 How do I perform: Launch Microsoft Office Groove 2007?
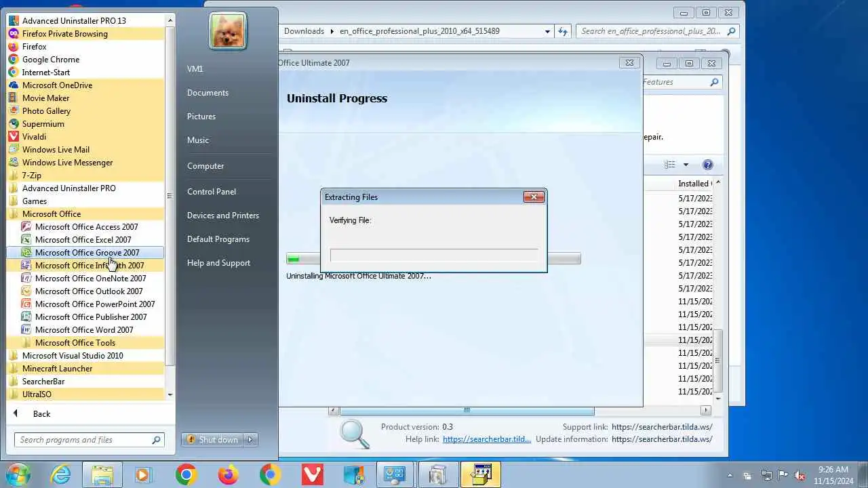[85, 252]
